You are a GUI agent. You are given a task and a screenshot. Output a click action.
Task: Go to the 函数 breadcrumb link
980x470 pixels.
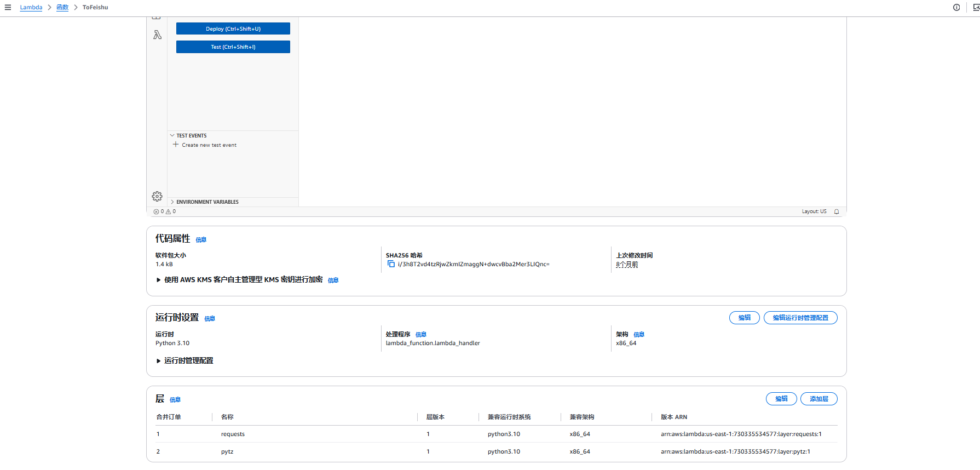pos(62,7)
